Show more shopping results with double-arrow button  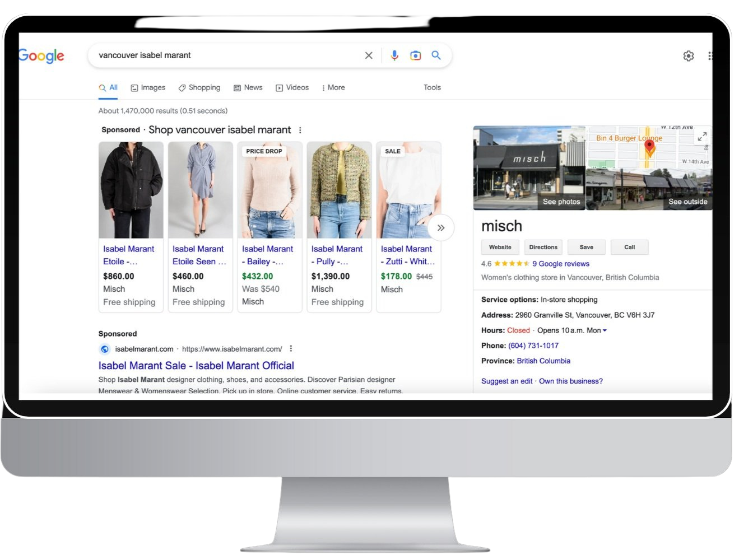(441, 228)
